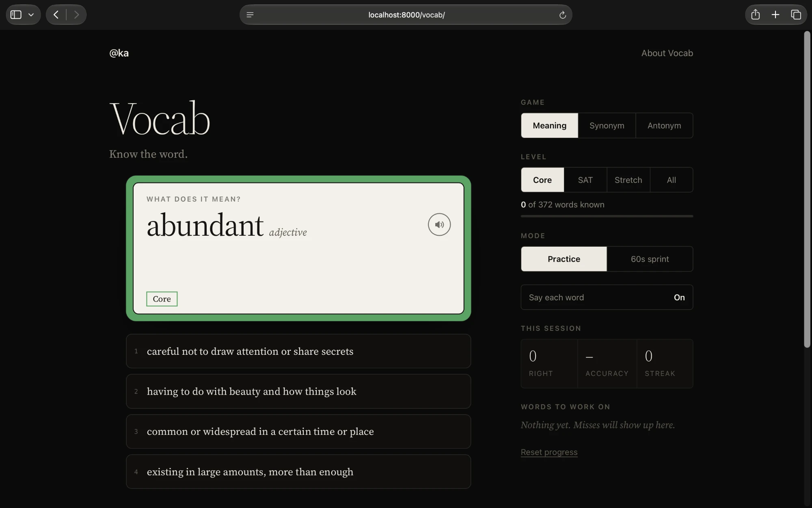The image size is (812, 508).
Task: Choose the Stretch level
Action: pos(628,180)
